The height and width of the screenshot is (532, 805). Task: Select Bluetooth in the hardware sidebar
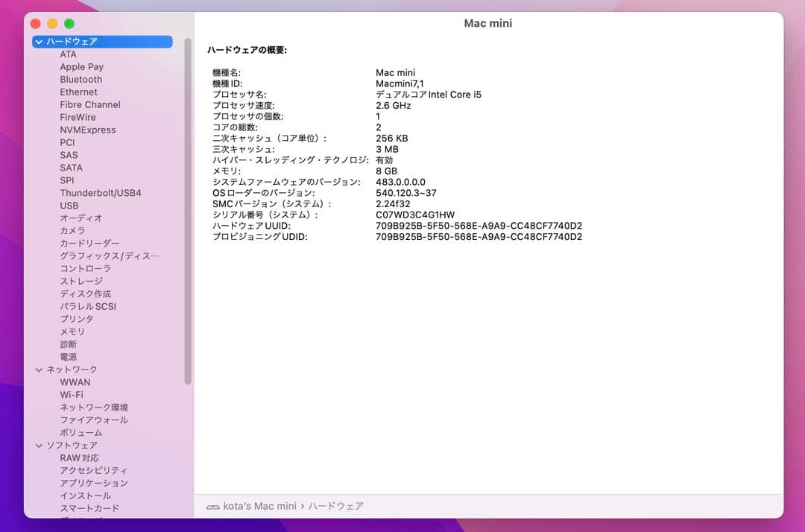pos(80,79)
